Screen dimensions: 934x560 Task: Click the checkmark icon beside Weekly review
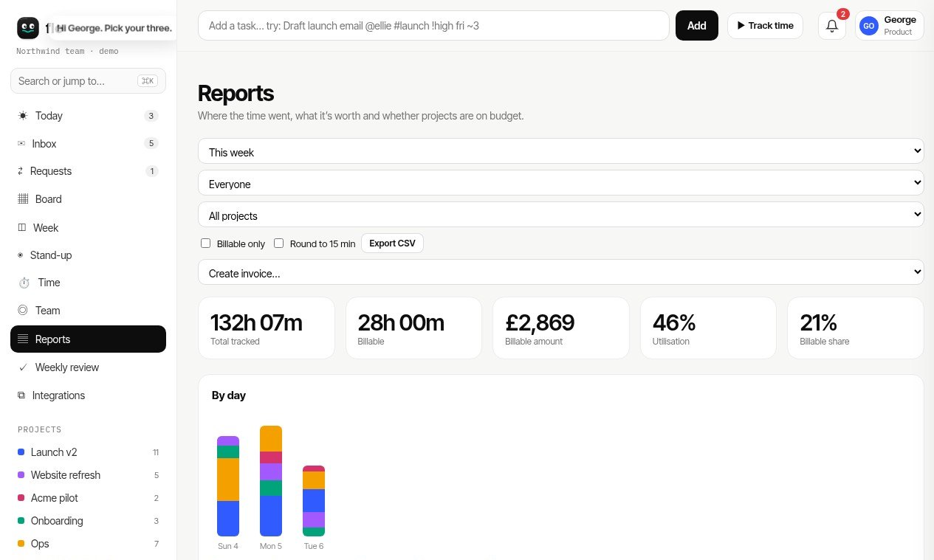23,367
